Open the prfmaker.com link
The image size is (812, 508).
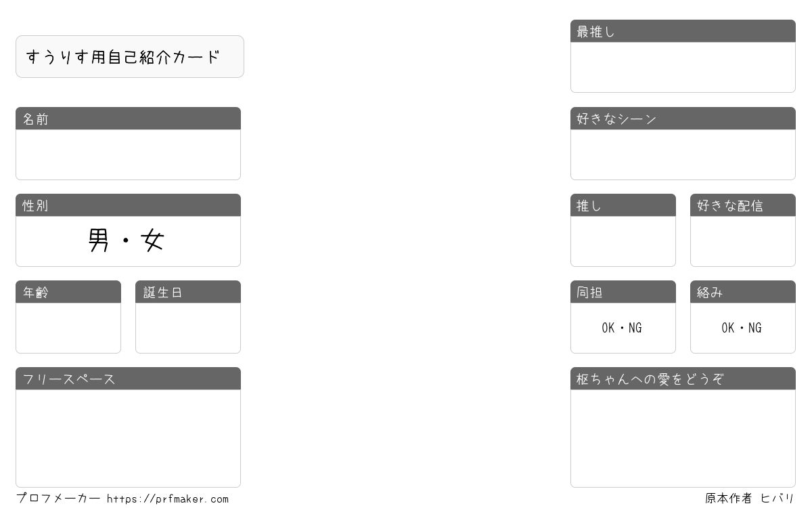[168, 499]
